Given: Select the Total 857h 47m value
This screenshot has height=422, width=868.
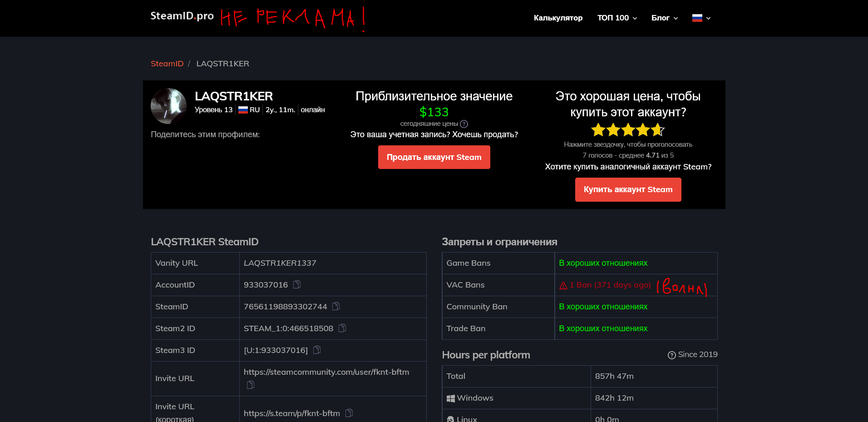Looking at the screenshot, I should point(614,376).
